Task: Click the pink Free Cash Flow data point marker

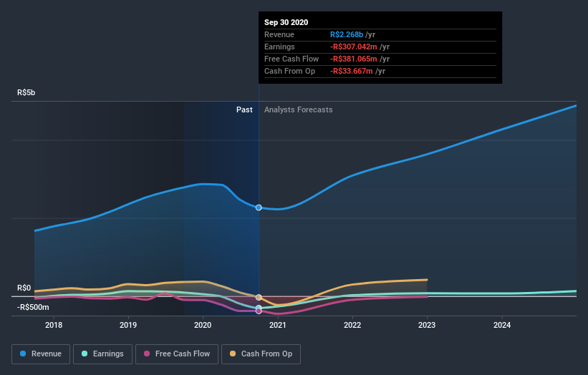Action: 259,311
